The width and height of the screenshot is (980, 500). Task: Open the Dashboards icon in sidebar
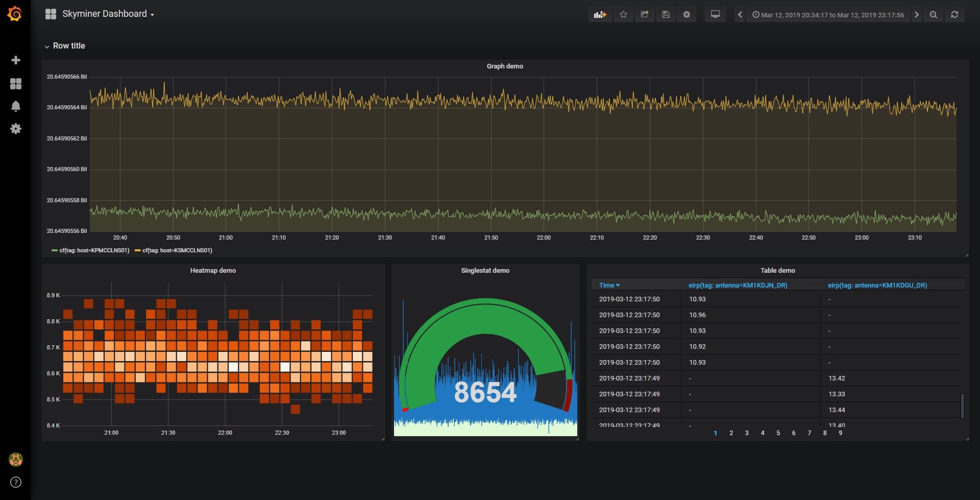point(16,84)
